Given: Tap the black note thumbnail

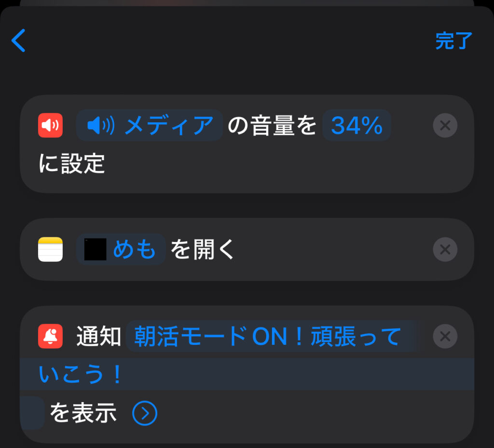Looking at the screenshot, I should click(x=95, y=249).
